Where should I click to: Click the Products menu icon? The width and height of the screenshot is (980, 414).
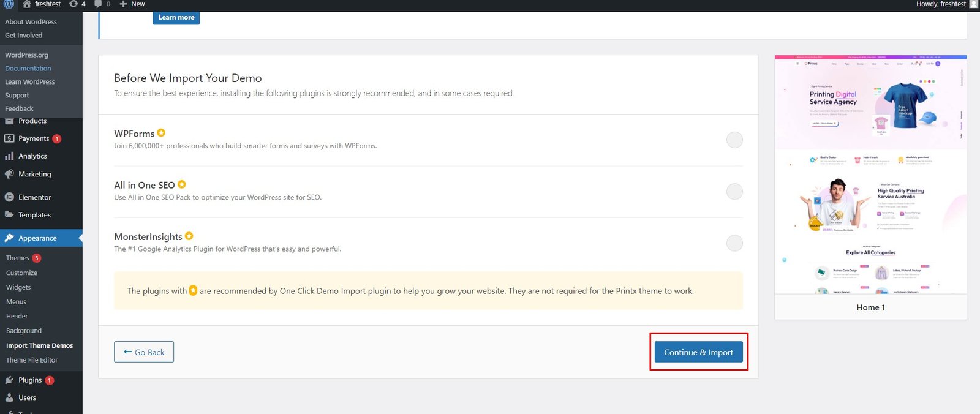pos(9,121)
